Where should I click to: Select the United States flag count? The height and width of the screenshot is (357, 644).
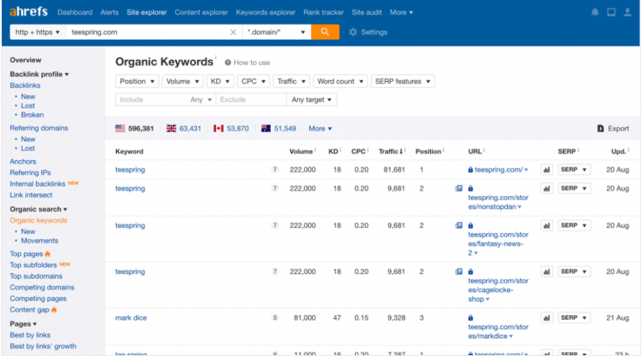pos(135,128)
